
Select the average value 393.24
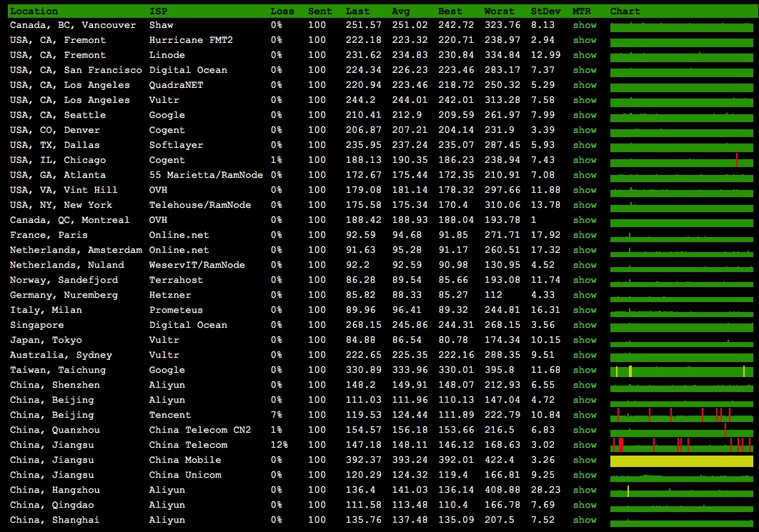point(410,460)
